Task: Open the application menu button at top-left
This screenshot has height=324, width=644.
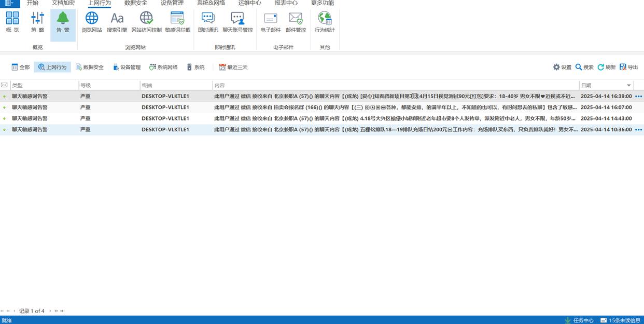Action: 9,3
